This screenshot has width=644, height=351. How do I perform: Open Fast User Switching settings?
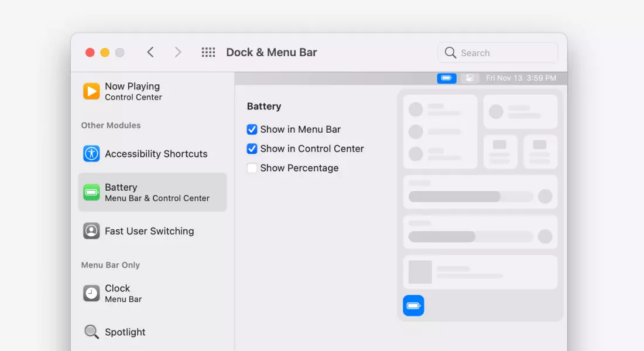[x=152, y=230]
